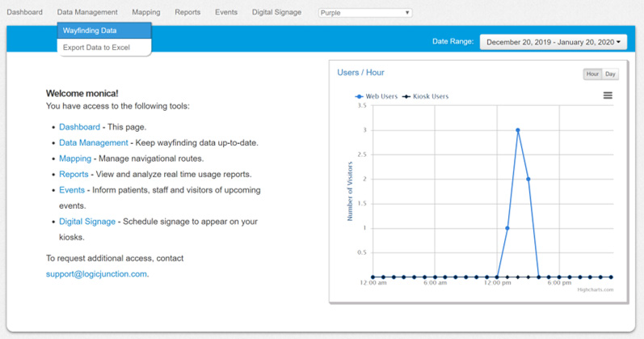Screen dimensions: 644x339
Task: Open the chart hamburger context menu
Action: point(608,95)
